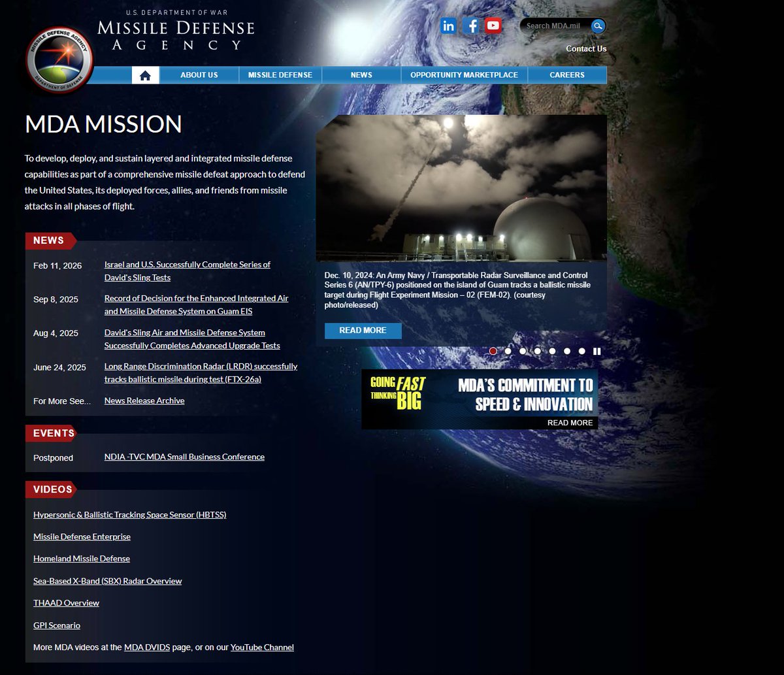Focus the Search MDA.mil field

pyautogui.click(x=556, y=26)
